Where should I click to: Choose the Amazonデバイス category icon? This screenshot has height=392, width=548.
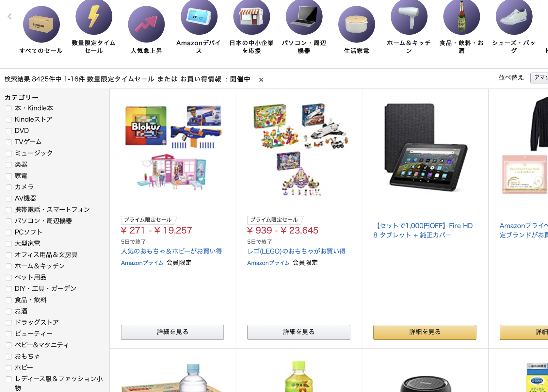coord(199,16)
